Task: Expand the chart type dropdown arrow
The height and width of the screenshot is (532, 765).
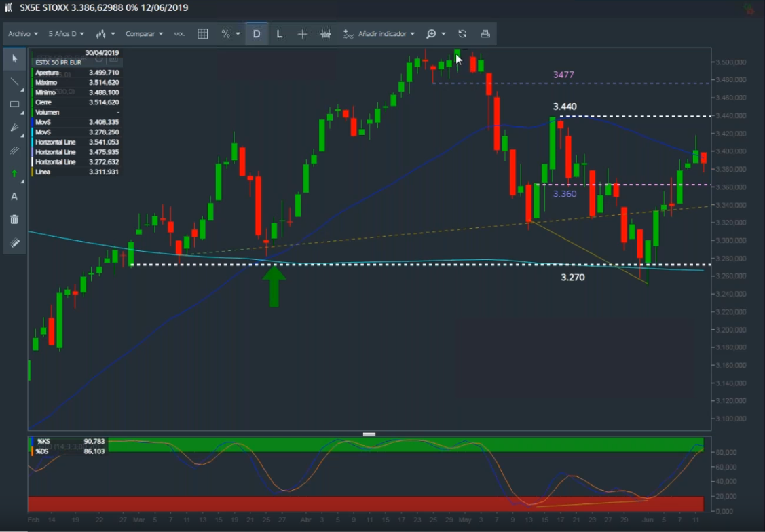Action: click(x=113, y=34)
